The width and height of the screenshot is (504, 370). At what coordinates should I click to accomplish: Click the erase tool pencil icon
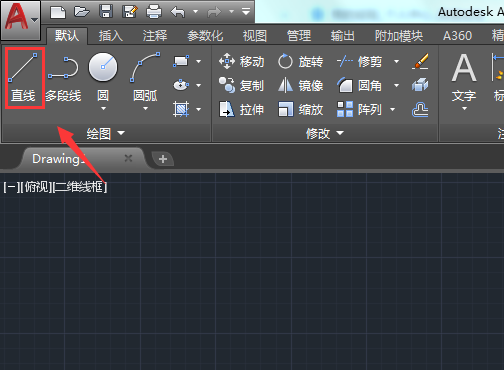(420, 62)
